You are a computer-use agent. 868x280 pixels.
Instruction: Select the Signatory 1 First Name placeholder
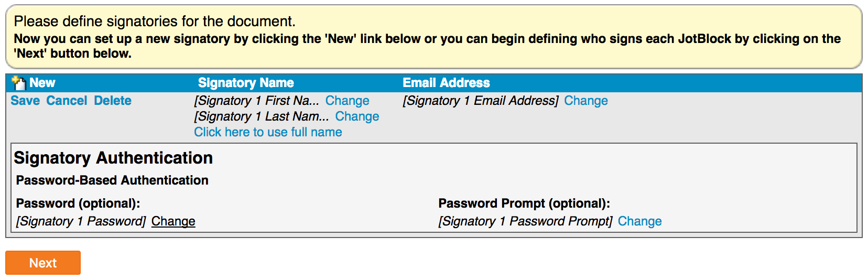[x=256, y=101]
